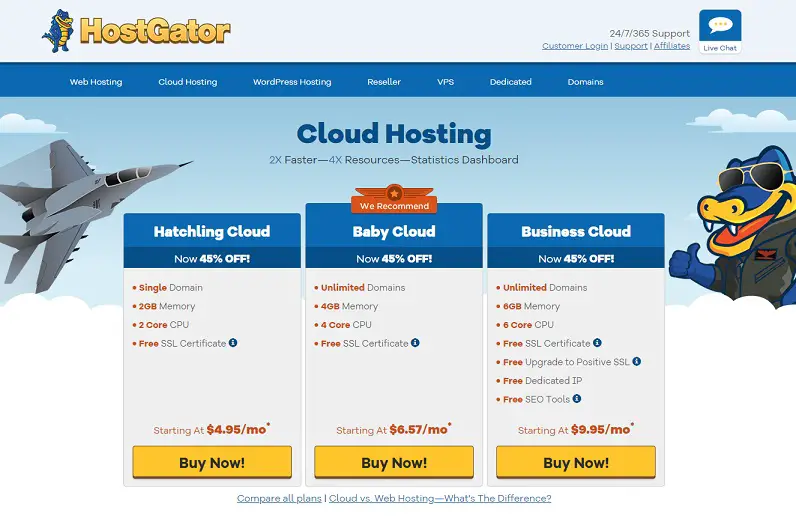Visit the Affiliates link
The width and height of the screenshot is (796, 516).
click(672, 46)
